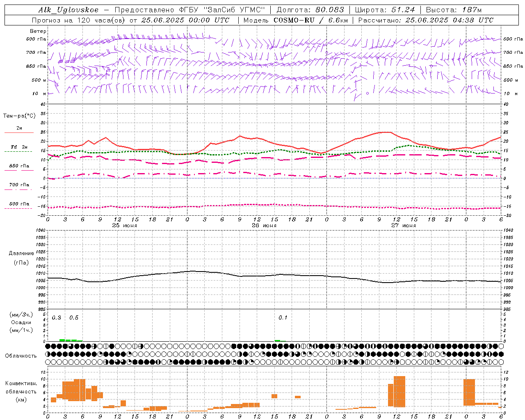Click the Тем-ра(°C) axis title
The image size is (525, 420).
pos(19,116)
